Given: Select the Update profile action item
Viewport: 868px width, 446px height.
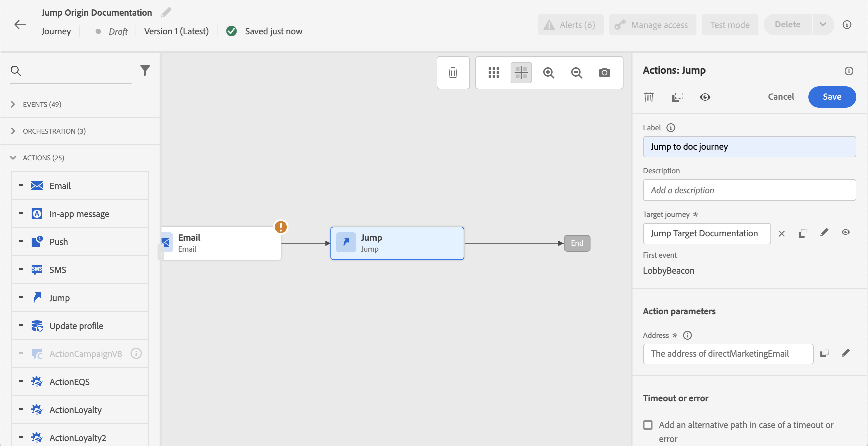Looking at the screenshot, I should pos(76,326).
